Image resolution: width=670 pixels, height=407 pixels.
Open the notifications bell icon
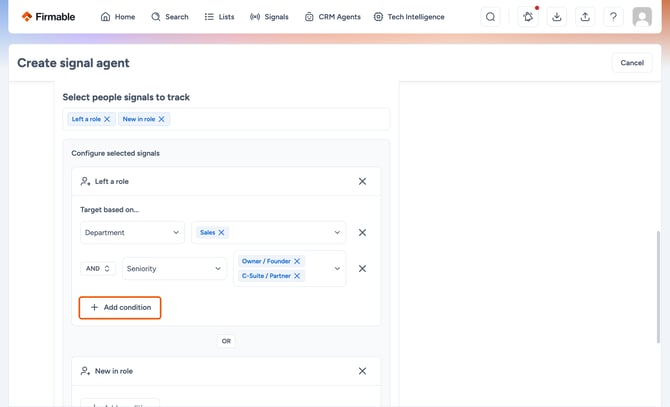click(528, 17)
